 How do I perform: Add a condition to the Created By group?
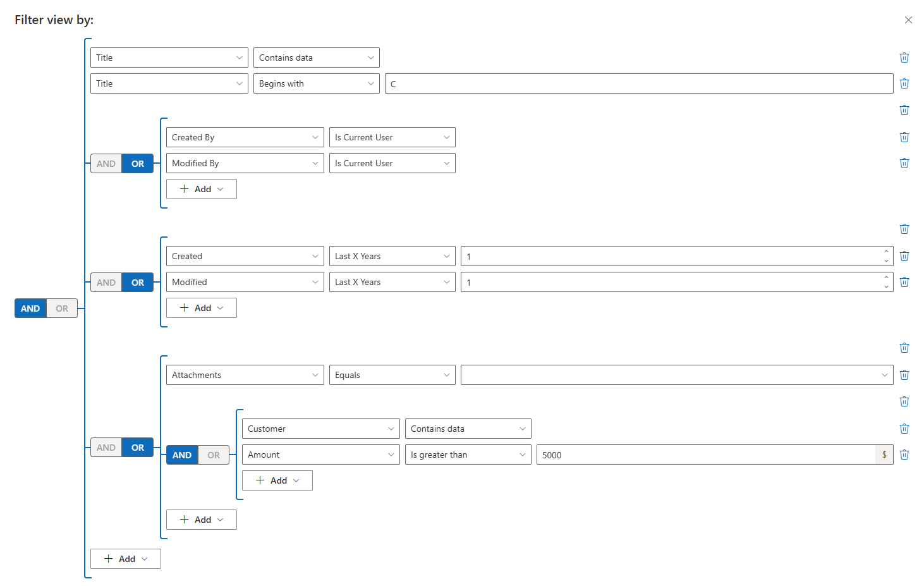pos(202,189)
